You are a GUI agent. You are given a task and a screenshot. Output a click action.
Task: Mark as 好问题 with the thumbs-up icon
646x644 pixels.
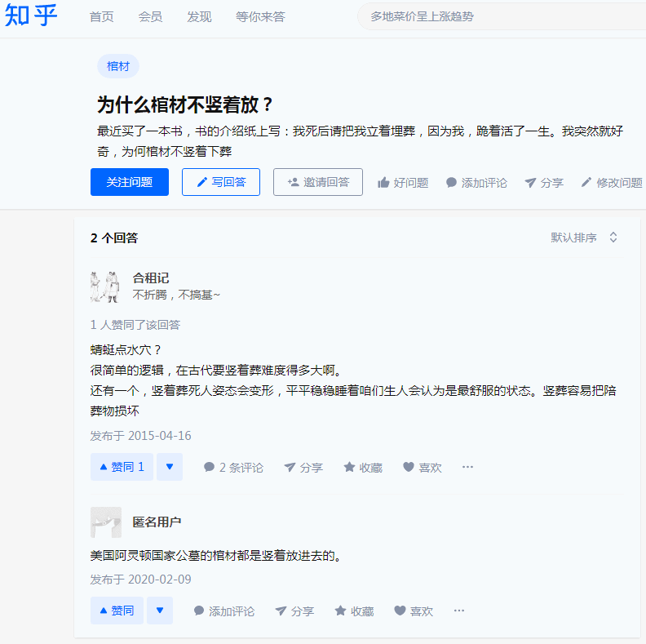coord(403,183)
